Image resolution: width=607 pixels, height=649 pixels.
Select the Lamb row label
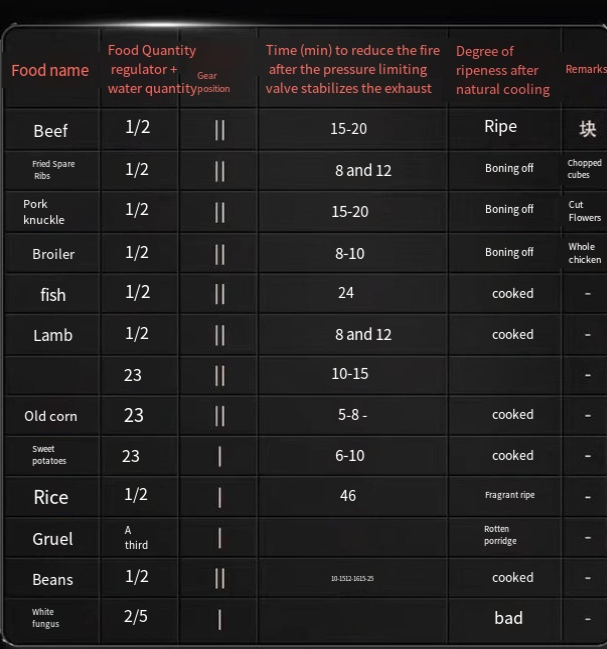[53, 335]
